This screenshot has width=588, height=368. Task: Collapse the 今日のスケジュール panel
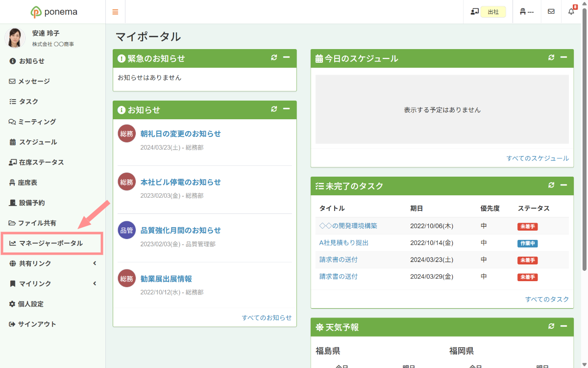click(x=563, y=58)
